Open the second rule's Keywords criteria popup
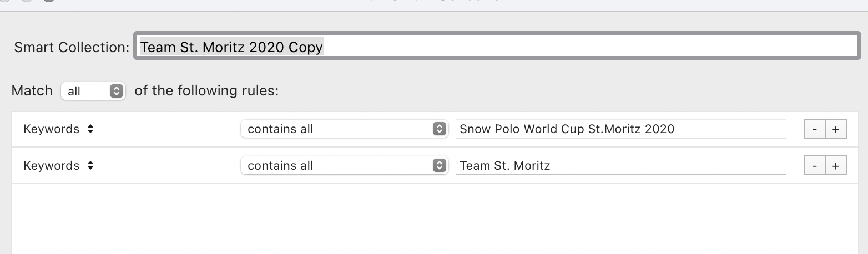 point(58,166)
